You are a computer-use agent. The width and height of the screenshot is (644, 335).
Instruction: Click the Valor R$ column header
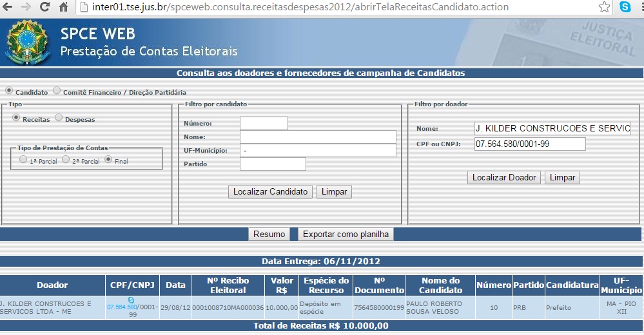pos(282,285)
